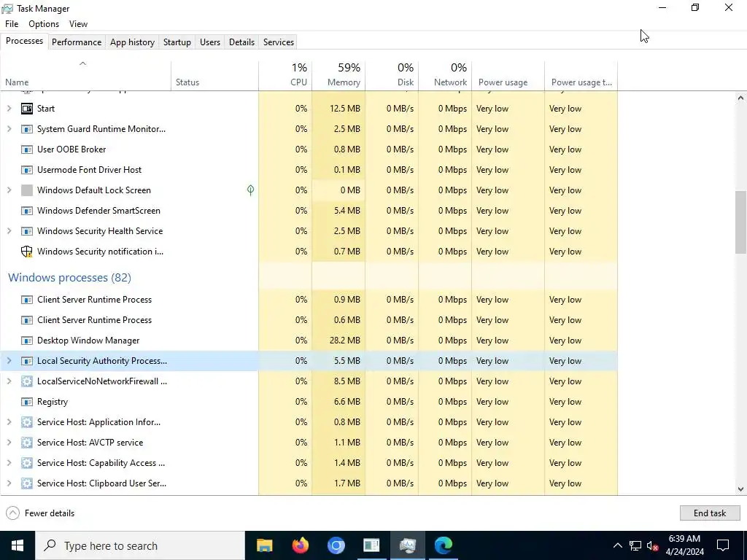747x560 pixels.
Task: Click the End task button
Action: (710, 513)
